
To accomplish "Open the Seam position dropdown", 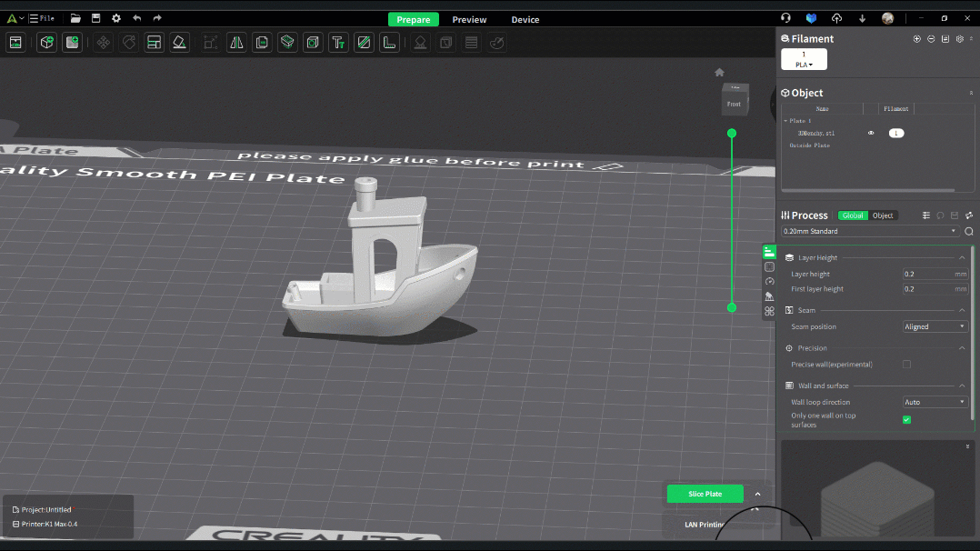I will (935, 326).
